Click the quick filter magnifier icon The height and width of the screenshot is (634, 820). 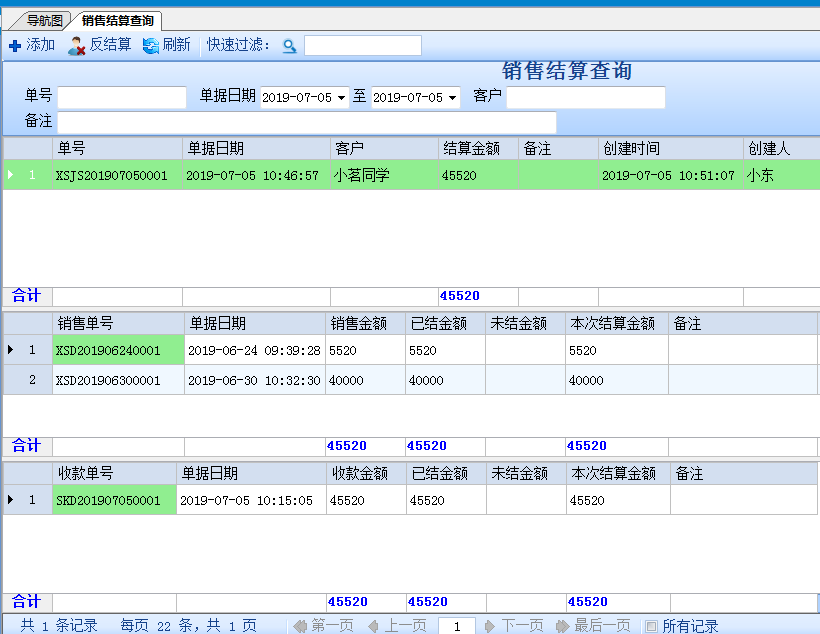click(289, 46)
